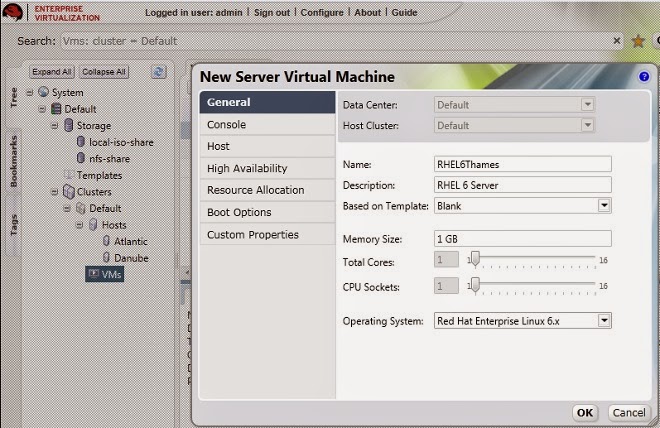
Task: Click the Storage cylinder icon
Action: pyautogui.click(x=69, y=125)
